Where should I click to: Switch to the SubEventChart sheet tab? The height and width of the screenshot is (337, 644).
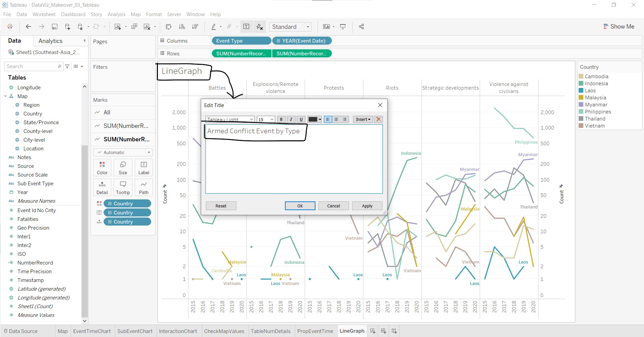[135, 331]
